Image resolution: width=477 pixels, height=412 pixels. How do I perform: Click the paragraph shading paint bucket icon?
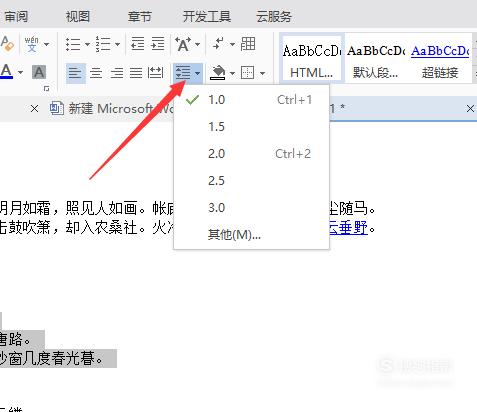pos(218,72)
